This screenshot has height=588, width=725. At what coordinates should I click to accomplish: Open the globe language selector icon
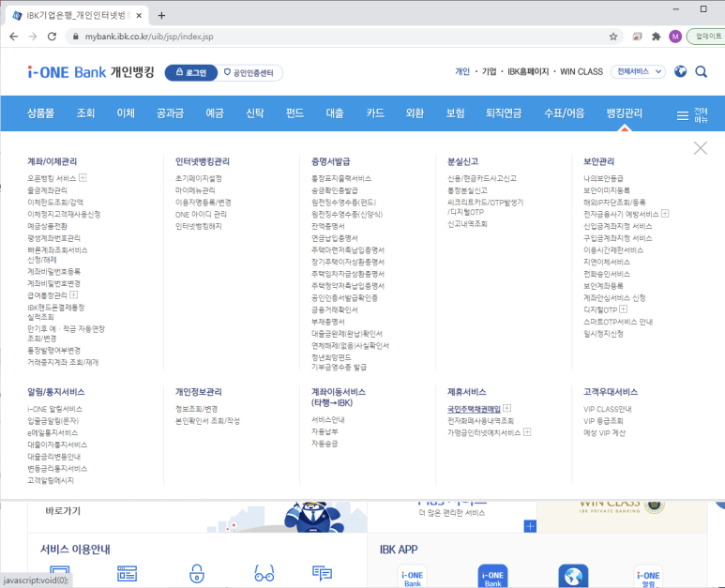pyautogui.click(x=680, y=71)
